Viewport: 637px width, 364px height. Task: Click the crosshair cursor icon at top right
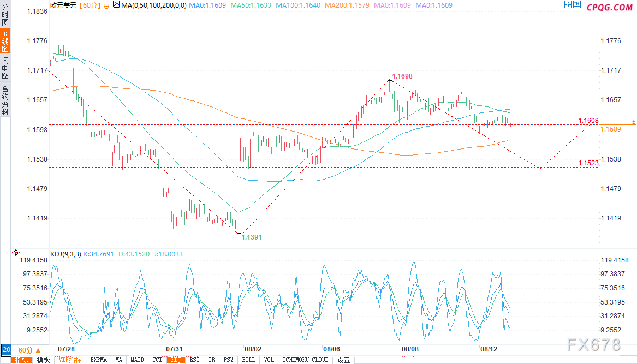[x=568, y=5]
